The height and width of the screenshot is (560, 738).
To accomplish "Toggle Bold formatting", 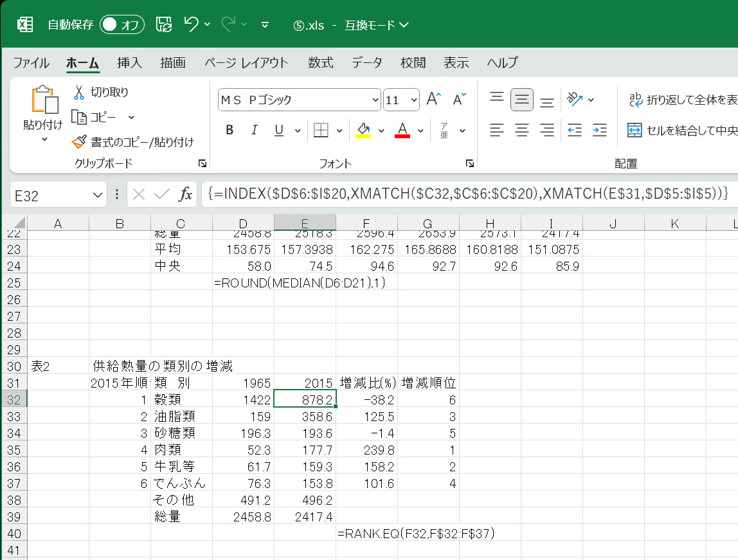I will coord(230,131).
